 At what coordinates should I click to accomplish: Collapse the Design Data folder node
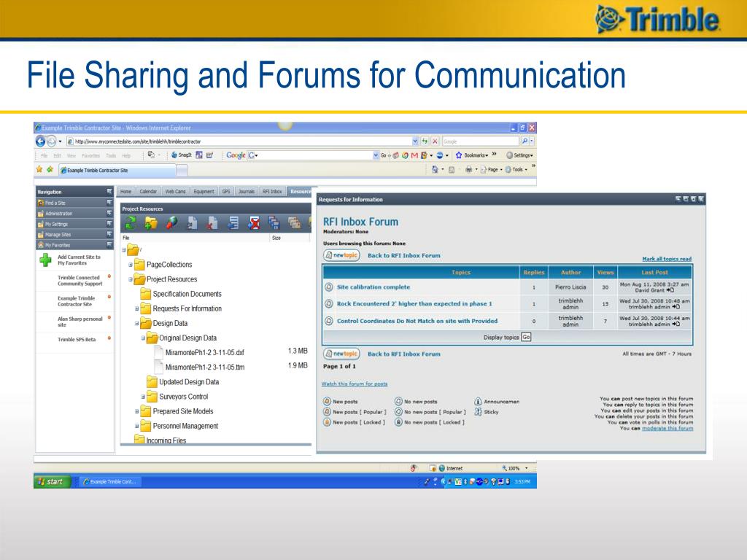[x=136, y=323]
